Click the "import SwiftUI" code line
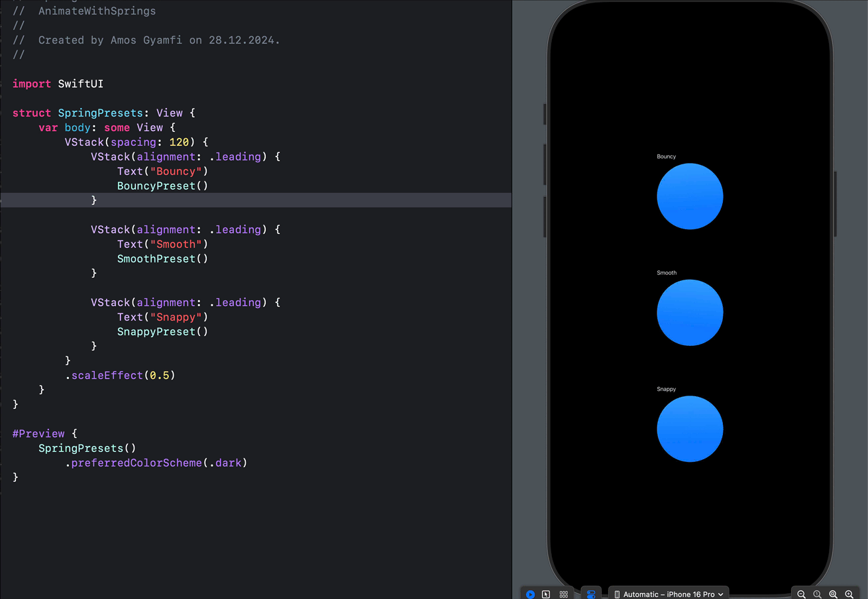This screenshot has height=599, width=868. [x=58, y=84]
